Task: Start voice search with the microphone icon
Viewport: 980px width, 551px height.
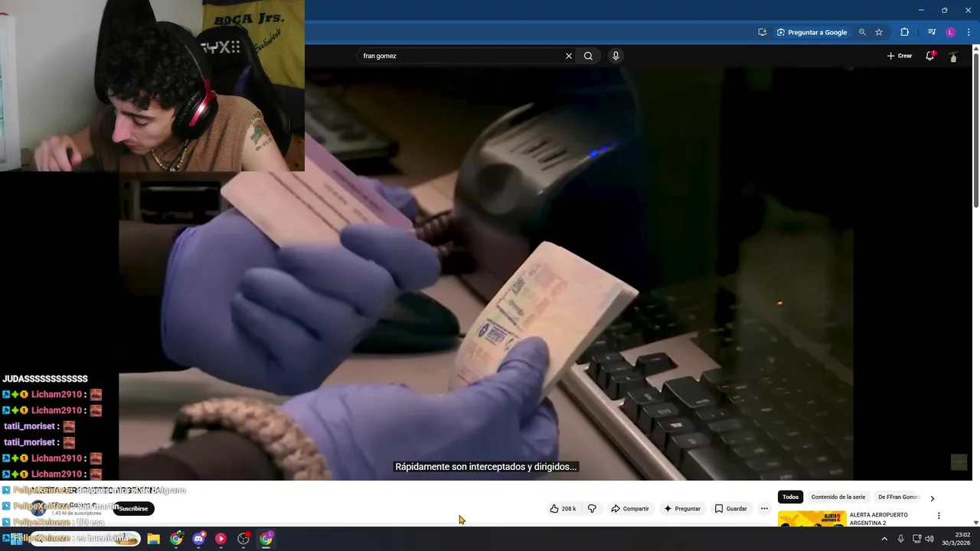Action: coord(616,56)
